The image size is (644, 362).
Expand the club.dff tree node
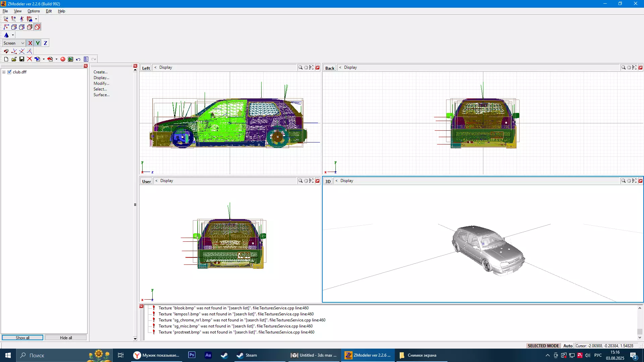(4, 72)
